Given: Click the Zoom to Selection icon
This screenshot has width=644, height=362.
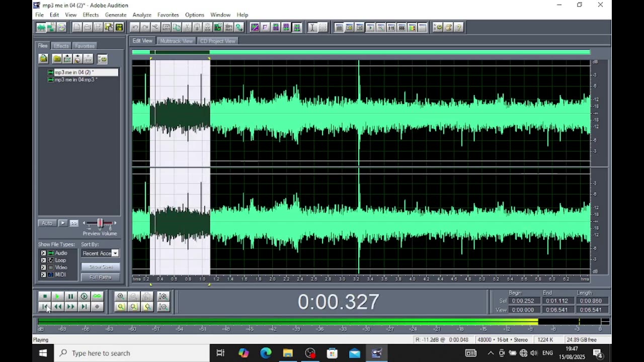Looking at the screenshot, I should point(121,307).
